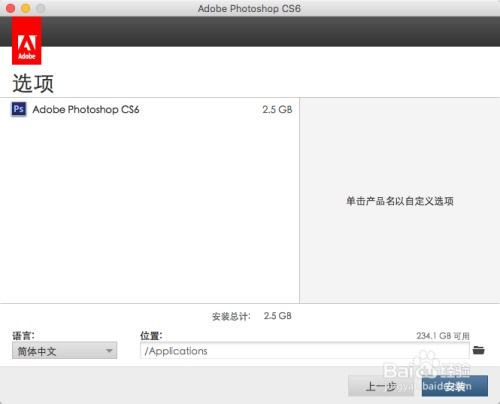The image size is (500, 404).
Task: Click the yellow minimize window button
Action: pos(26,8)
